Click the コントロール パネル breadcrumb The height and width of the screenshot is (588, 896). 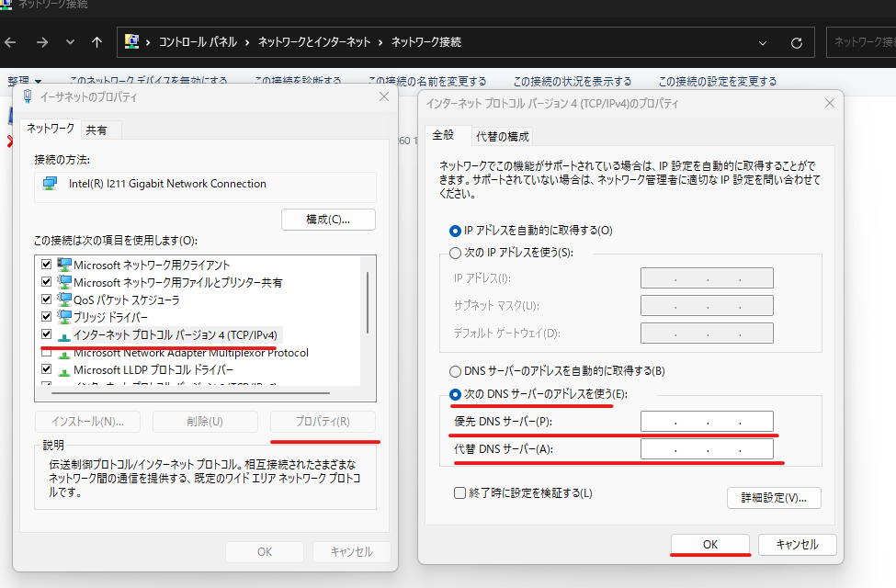[198, 41]
